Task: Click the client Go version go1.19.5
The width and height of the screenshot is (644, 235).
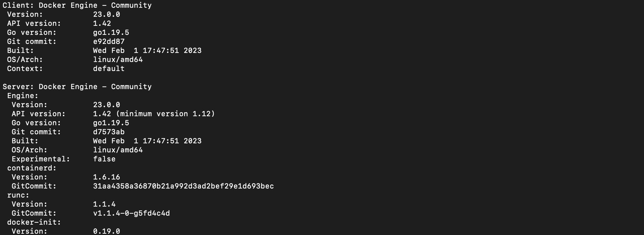Action: [x=111, y=33]
